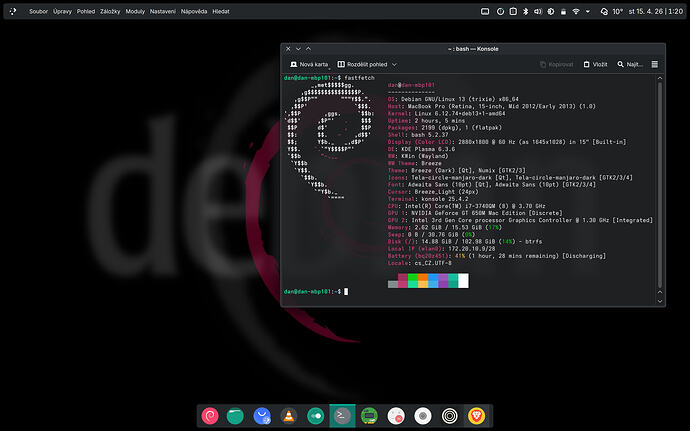
Task: Open the brightness and color tray icon
Action: (551, 11)
